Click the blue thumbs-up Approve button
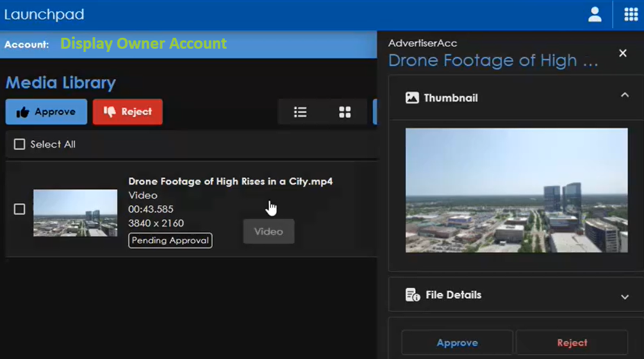644x359 pixels. (46, 112)
